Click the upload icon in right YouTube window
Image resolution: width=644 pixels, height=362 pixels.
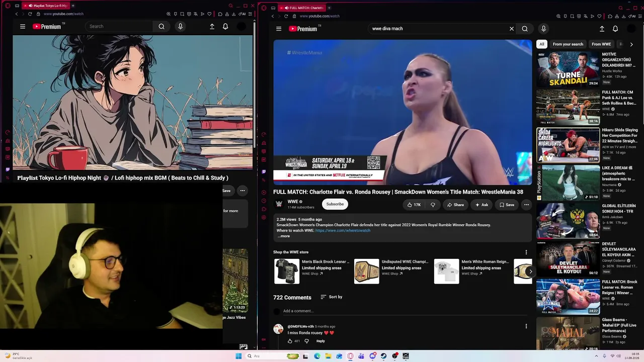click(x=602, y=29)
